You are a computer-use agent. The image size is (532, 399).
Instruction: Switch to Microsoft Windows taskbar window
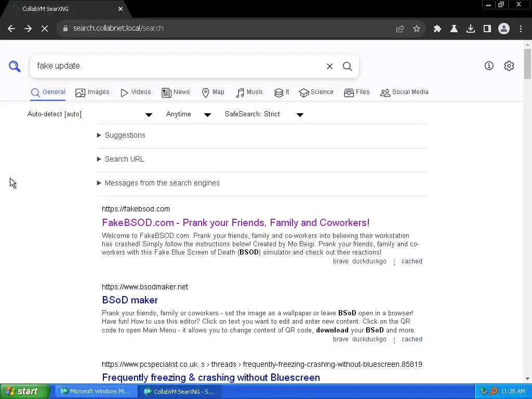[96, 392]
